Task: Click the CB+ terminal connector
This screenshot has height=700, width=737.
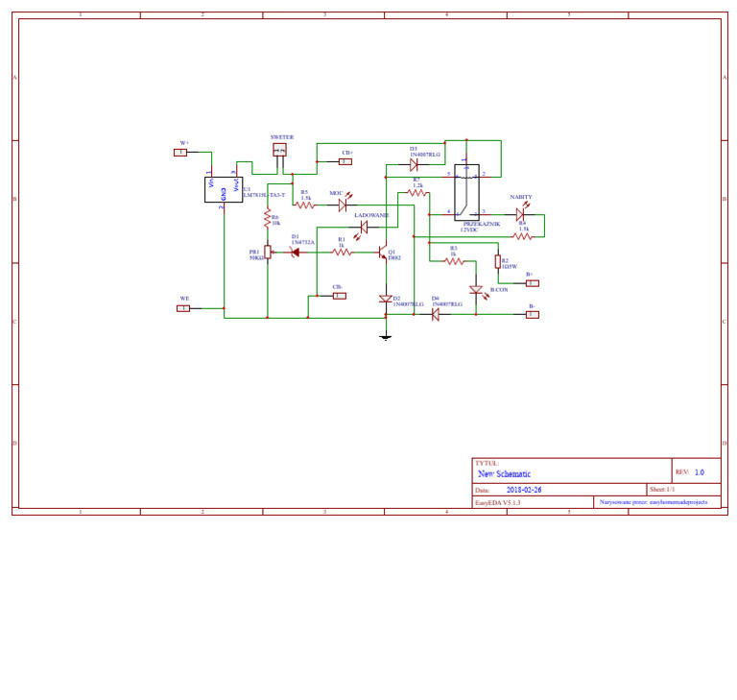Action: (345, 162)
